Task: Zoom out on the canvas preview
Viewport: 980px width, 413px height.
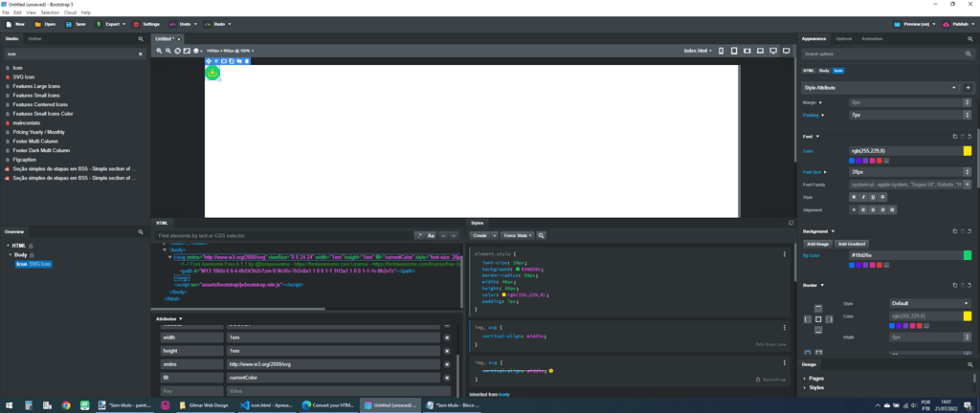Action: (x=168, y=51)
